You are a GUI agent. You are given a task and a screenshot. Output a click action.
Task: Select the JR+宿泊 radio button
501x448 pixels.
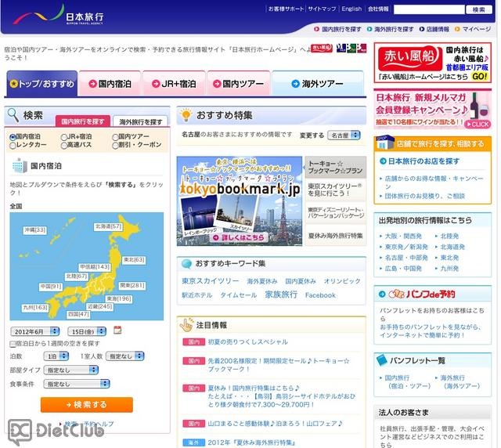tap(64, 137)
